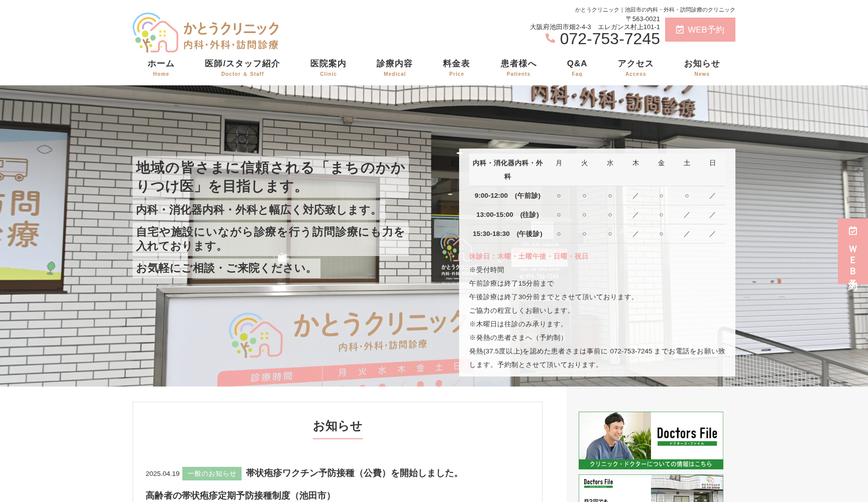The image size is (868, 502).
Task: Click the 患者様へ Patients menu item
Action: click(x=518, y=68)
